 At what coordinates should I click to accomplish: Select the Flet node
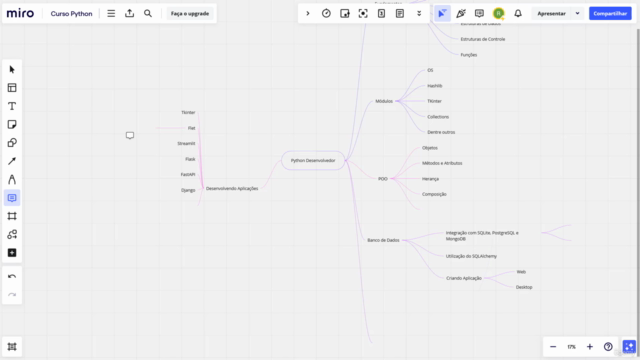point(191,128)
